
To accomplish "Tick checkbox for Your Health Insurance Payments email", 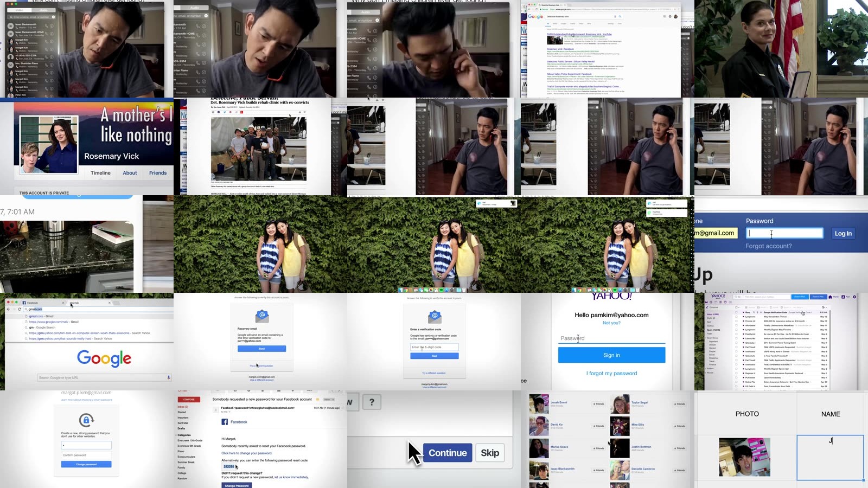I will (x=736, y=373).
